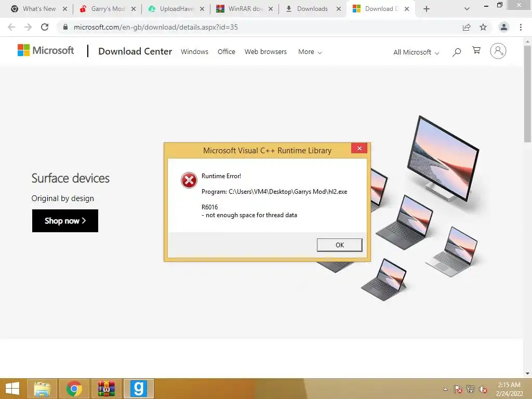Screen dimensions: 532x399
Task: Switch to the What's New tab
Action: click(x=39, y=9)
